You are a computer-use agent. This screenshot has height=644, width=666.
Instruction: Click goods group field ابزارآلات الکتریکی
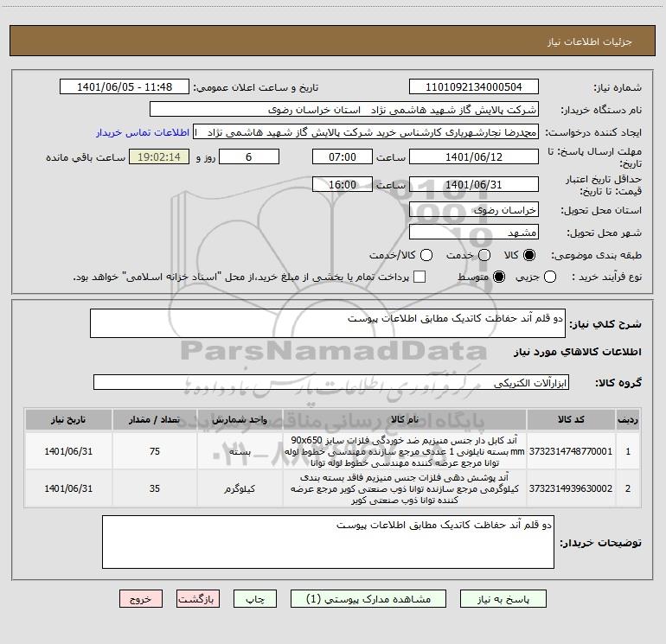click(331, 382)
